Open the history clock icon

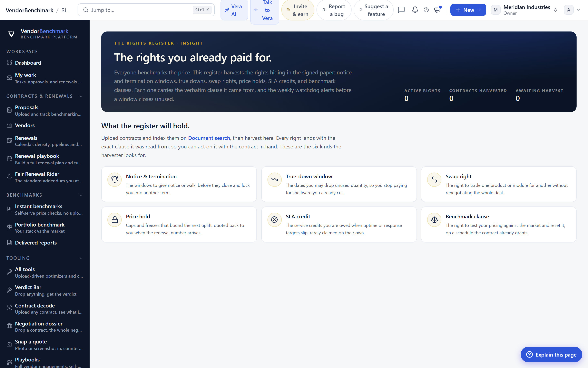pos(426,10)
